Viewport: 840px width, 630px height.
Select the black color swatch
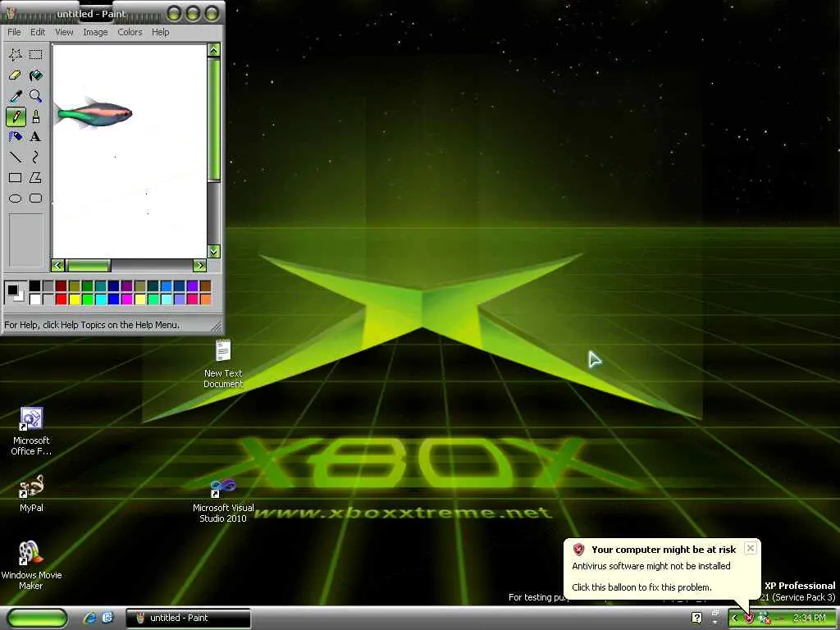34,286
